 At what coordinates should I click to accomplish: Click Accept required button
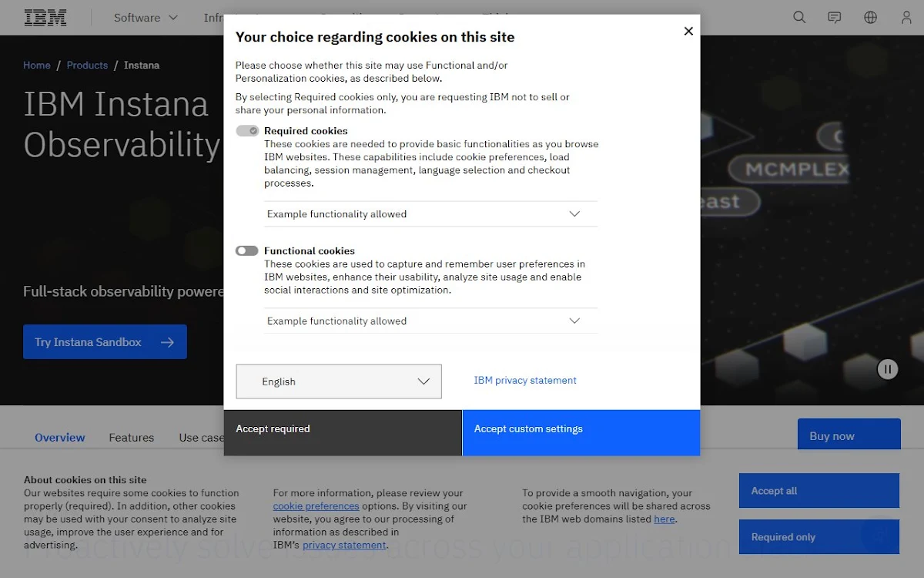tap(343, 432)
